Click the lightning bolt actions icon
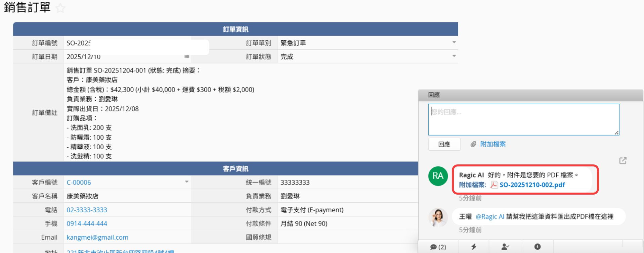 (474, 247)
